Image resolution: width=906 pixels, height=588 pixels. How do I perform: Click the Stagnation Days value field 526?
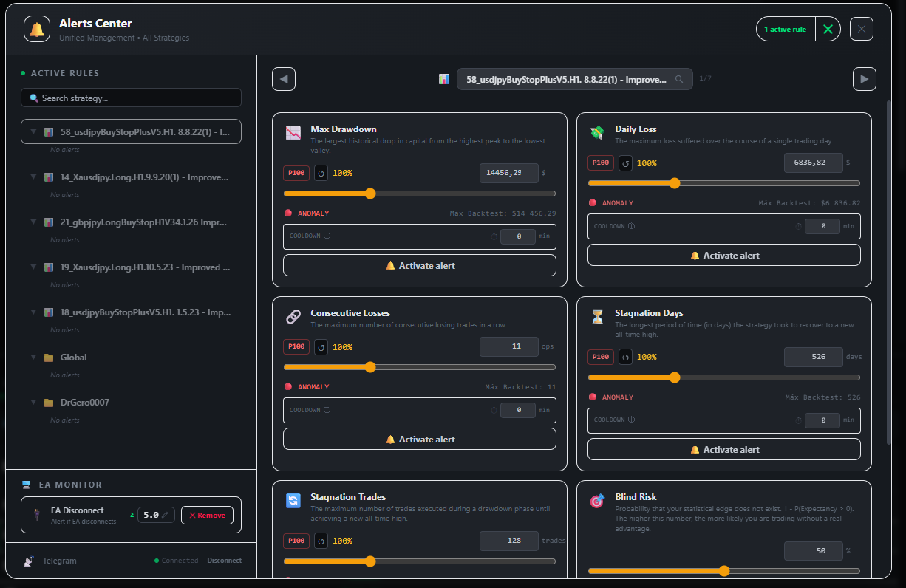[814, 357]
